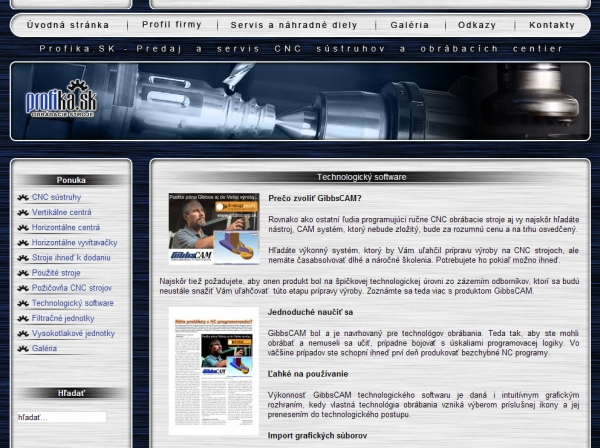Click the Ponuka sidebar heading
Image resolution: width=600 pixels, height=448 pixels.
[x=71, y=180]
